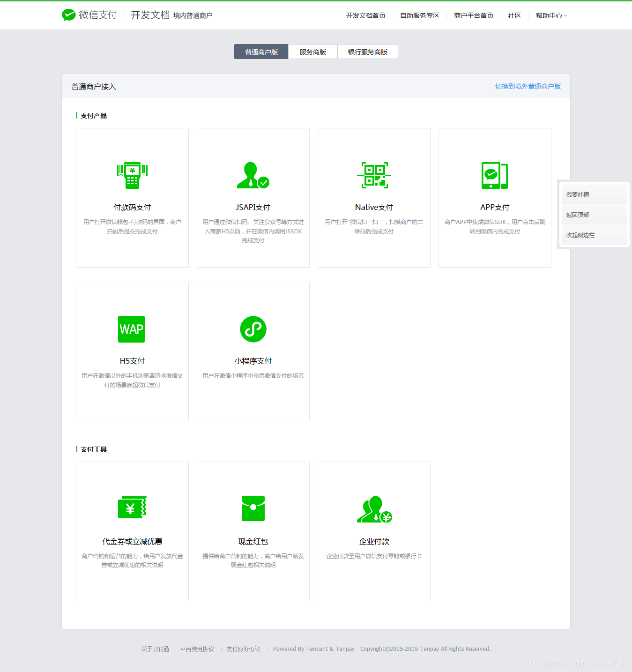Click the 现金红包 red envelope icon
Image resolution: width=632 pixels, height=672 pixels.
click(x=253, y=508)
